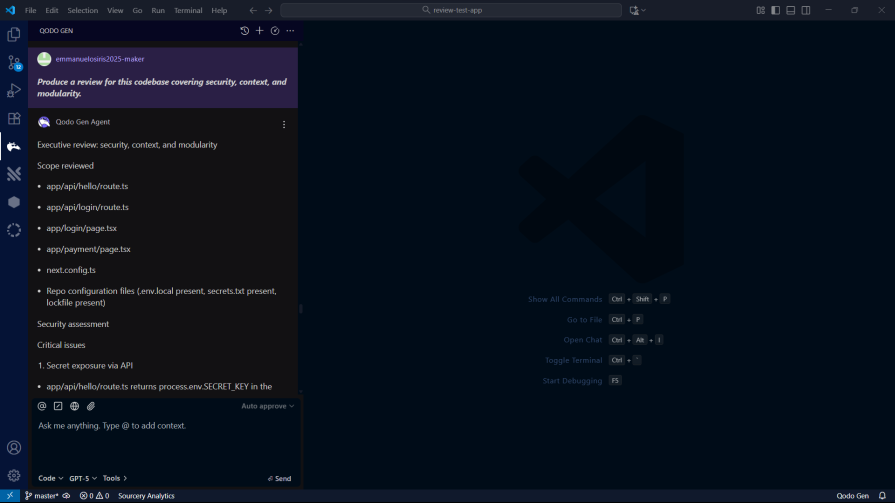Show Qodo Gen chat history
The image size is (895, 503).
pyautogui.click(x=245, y=31)
